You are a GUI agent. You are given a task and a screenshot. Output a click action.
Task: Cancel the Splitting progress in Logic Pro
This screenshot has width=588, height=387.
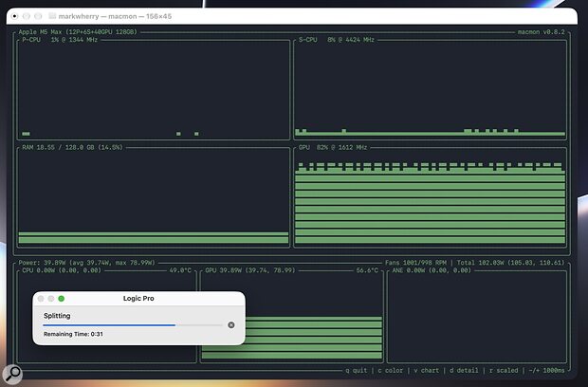pyautogui.click(x=231, y=324)
